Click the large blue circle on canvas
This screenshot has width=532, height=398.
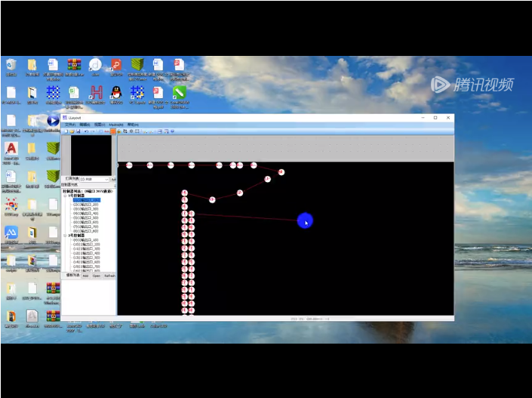(x=304, y=221)
